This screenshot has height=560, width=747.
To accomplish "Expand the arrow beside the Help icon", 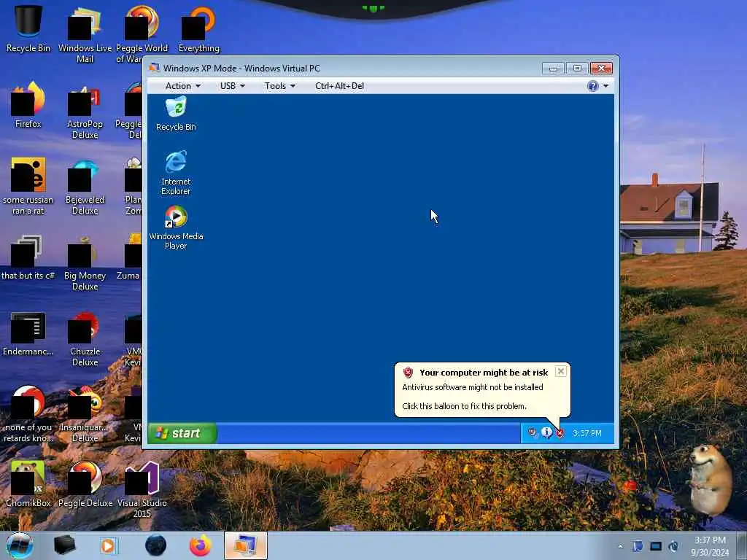I will (x=605, y=86).
